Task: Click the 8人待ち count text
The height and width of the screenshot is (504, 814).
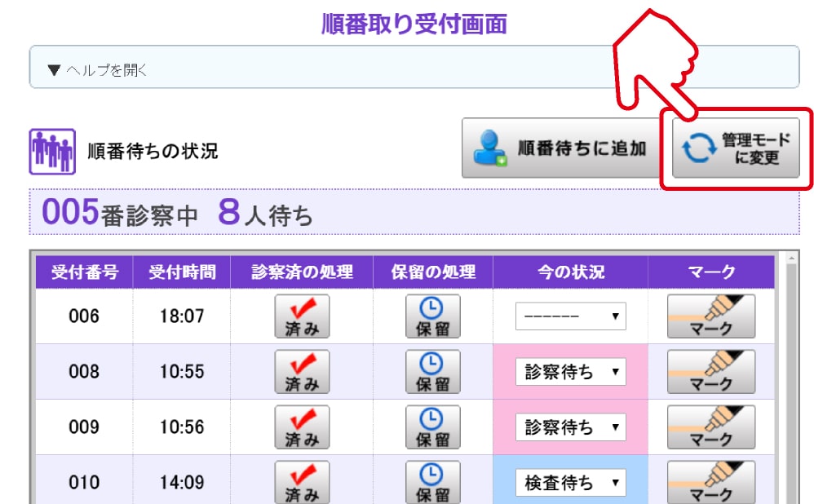Action: [x=265, y=213]
